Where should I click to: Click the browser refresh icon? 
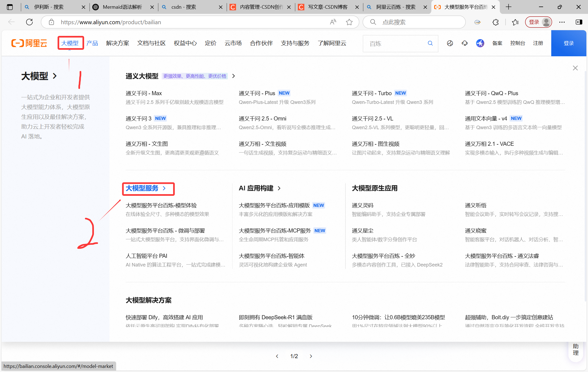click(29, 22)
